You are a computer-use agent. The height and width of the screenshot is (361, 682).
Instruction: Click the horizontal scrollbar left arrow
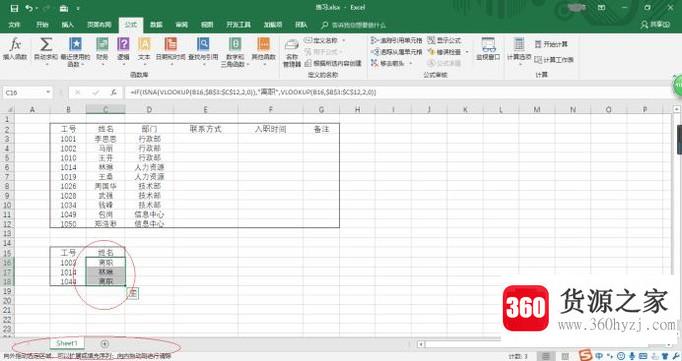[x=421, y=344]
